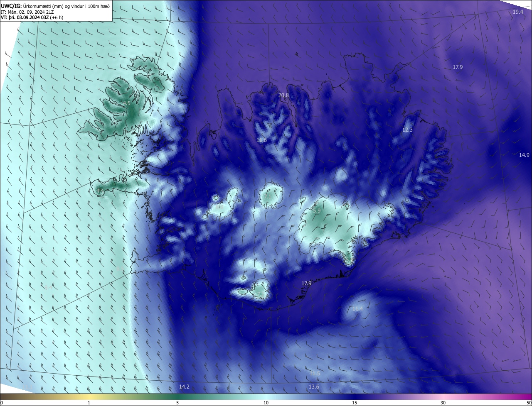Click the colorbar tick labelled 5
This screenshot has width=532, height=406.
tap(177, 403)
